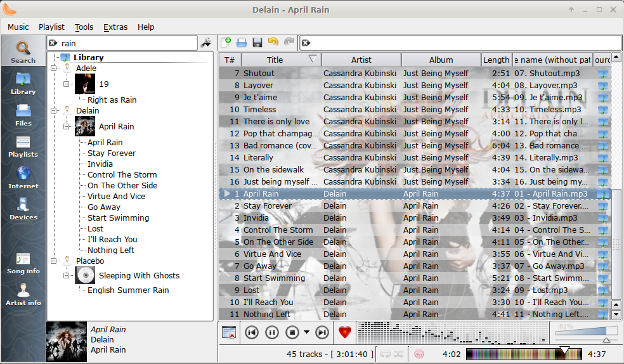
Task: Skip to the next track
Action: coord(322,332)
